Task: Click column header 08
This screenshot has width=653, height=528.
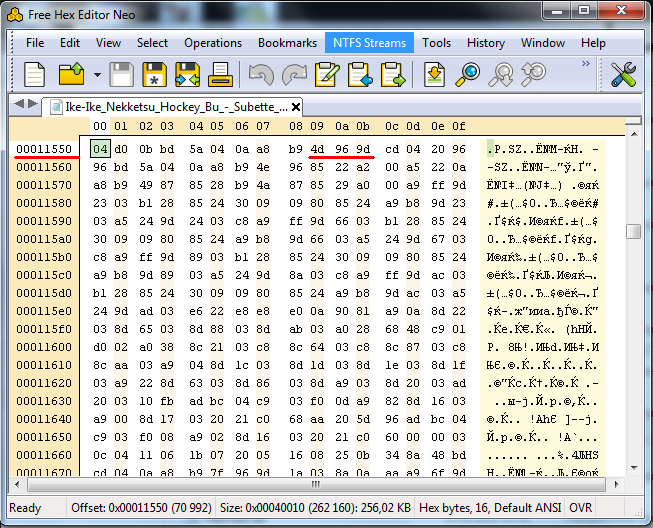Action: tap(296, 126)
